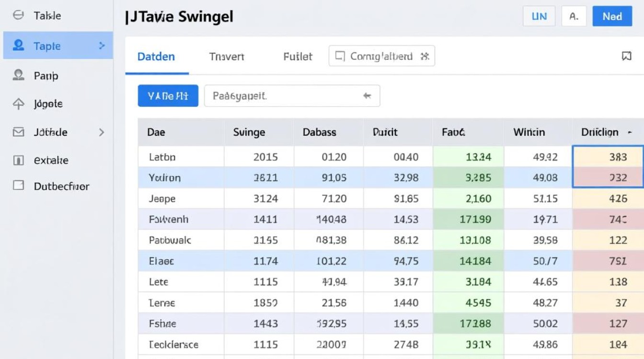The image size is (644, 359).
Task: Click the blue Ned button
Action: click(x=612, y=16)
